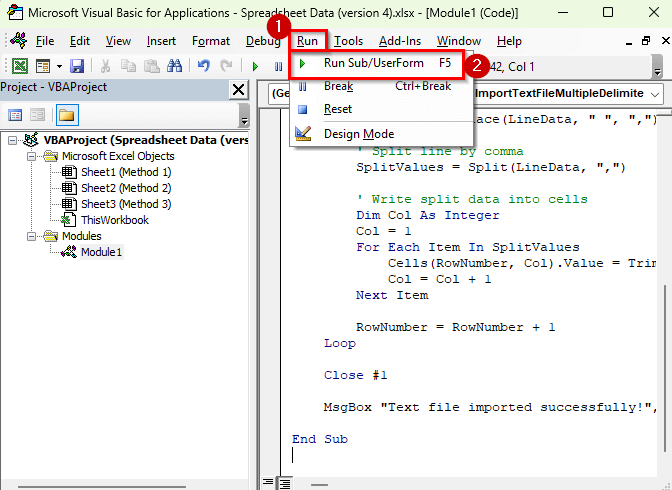Click the Microsoft Excel Objects folder label
The image size is (672, 490).
click(118, 156)
